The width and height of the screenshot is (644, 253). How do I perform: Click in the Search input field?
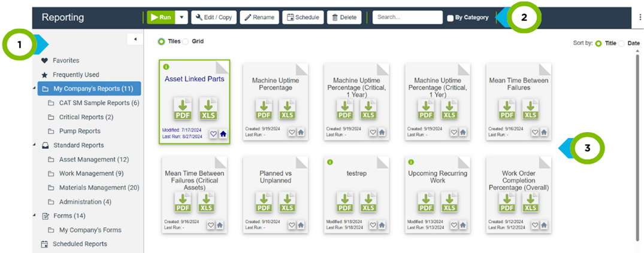tap(407, 17)
